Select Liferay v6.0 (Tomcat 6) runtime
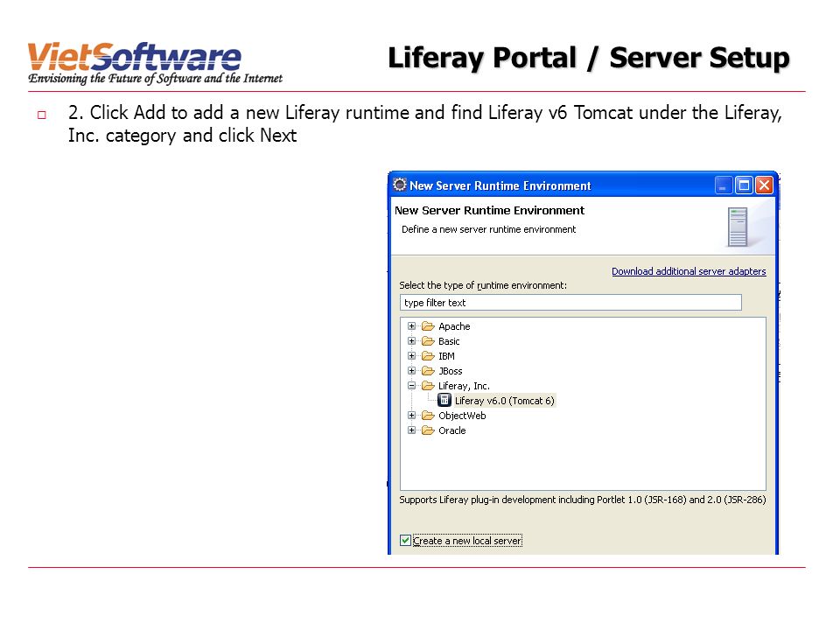 (504, 401)
